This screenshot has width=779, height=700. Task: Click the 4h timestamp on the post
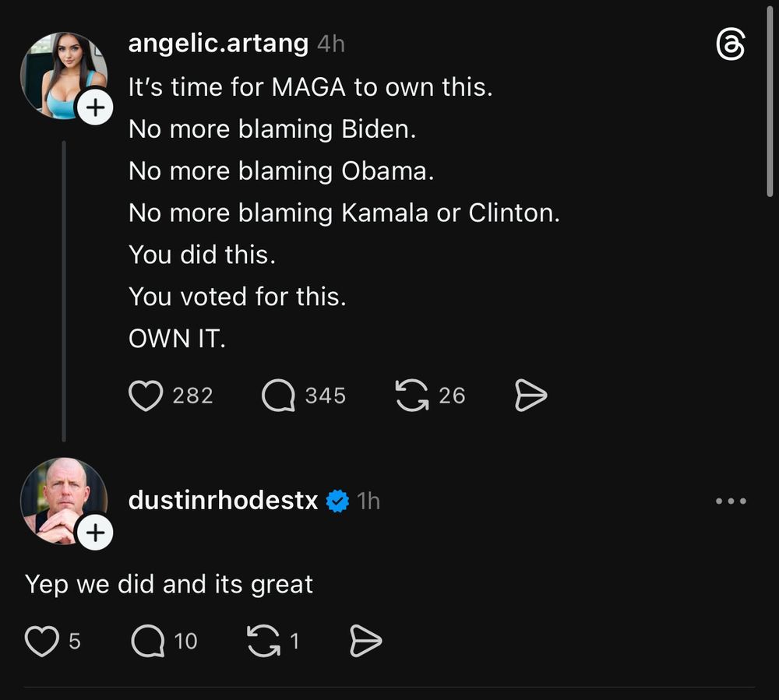pos(331,44)
